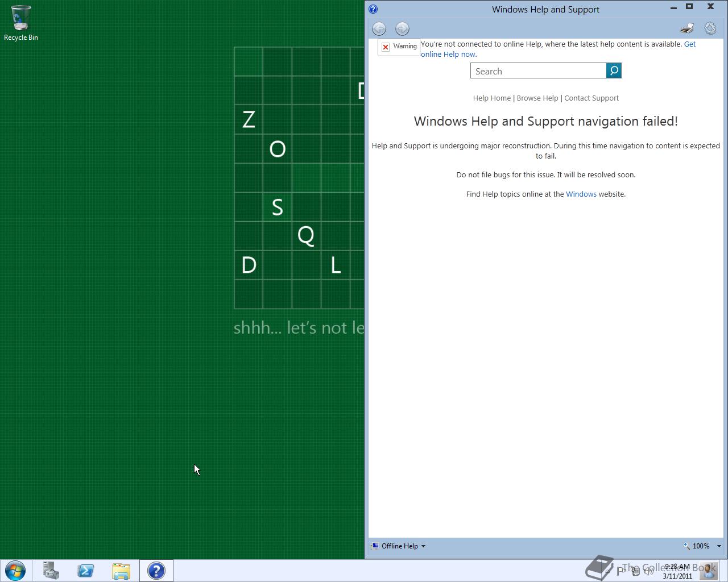Click 'Windows Help and Support navigation failed!' heading
This screenshot has width=728, height=582.
coord(546,121)
